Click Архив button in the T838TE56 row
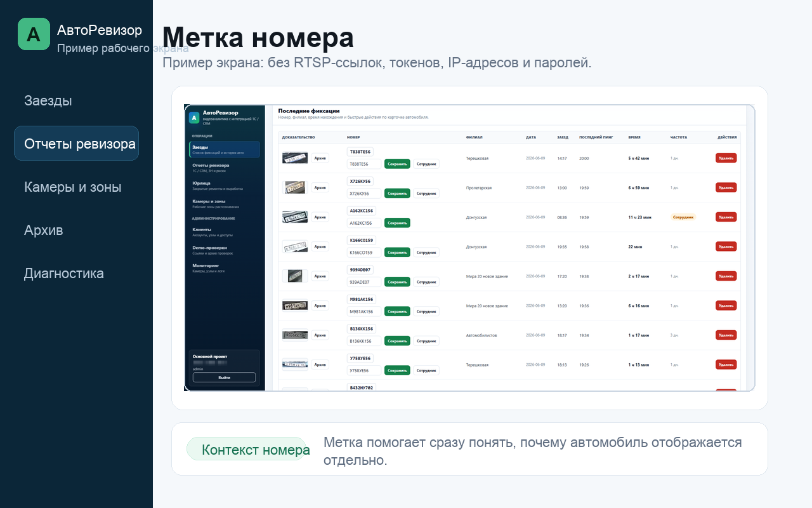Image resolution: width=812 pixels, height=508 pixels. tap(320, 158)
